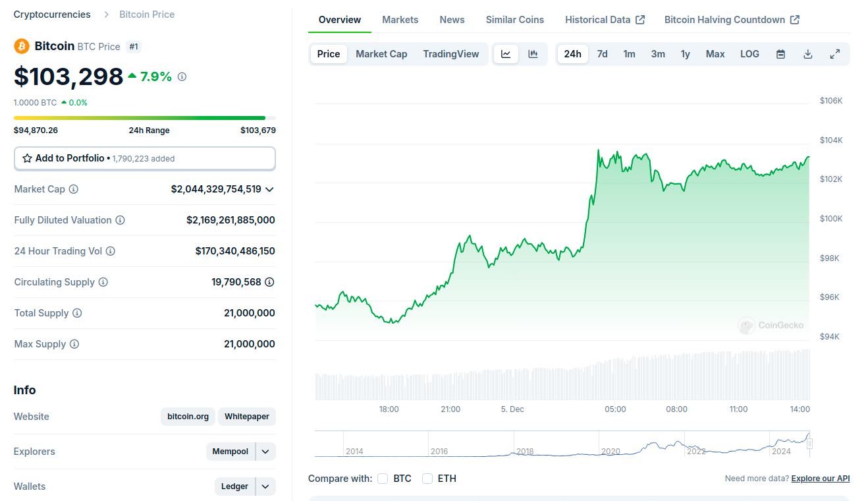Open bitcoin.org website link
Image resolution: width=868 pixels, height=501 pixels.
click(188, 417)
